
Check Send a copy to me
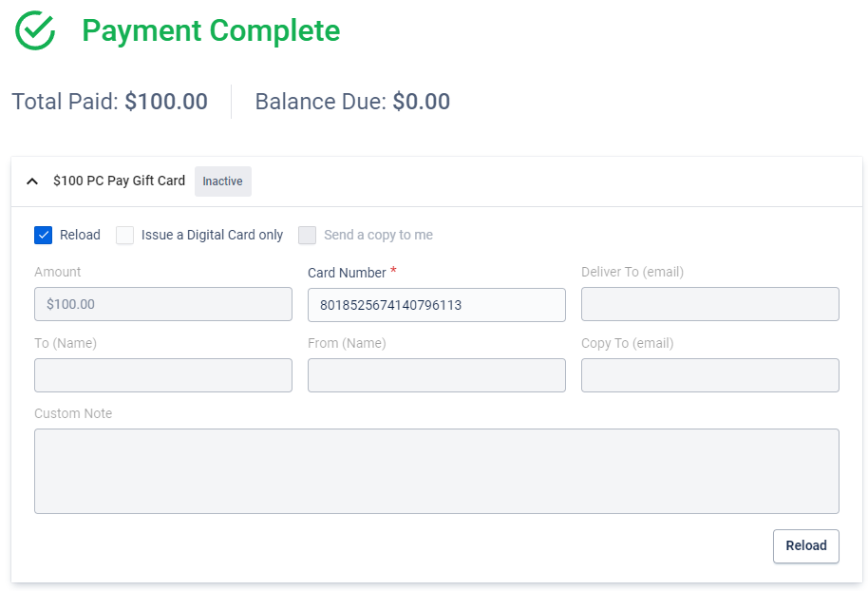(307, 235)
